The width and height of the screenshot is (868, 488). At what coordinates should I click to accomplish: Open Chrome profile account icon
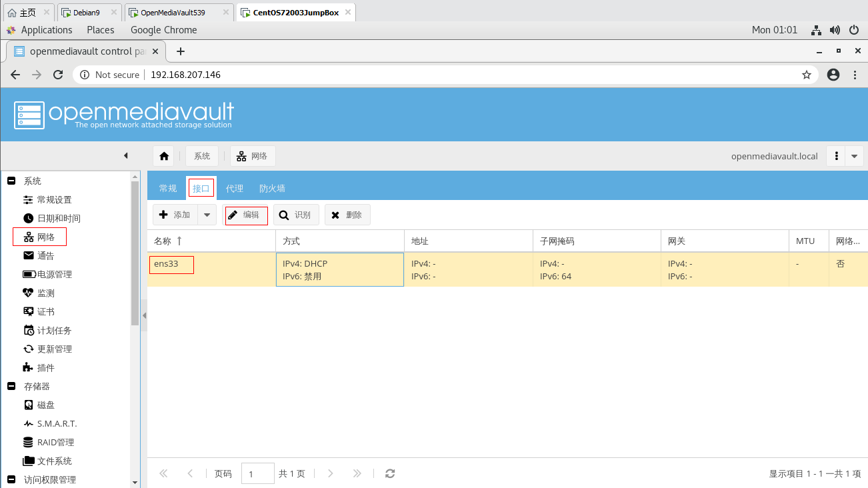click(x=833, y=75)
